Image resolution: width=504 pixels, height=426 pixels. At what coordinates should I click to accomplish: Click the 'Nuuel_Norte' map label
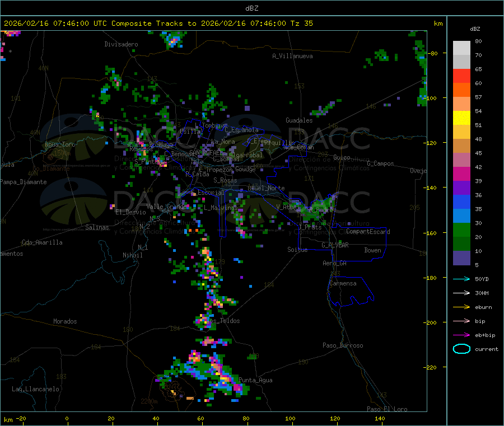(266, 188)
